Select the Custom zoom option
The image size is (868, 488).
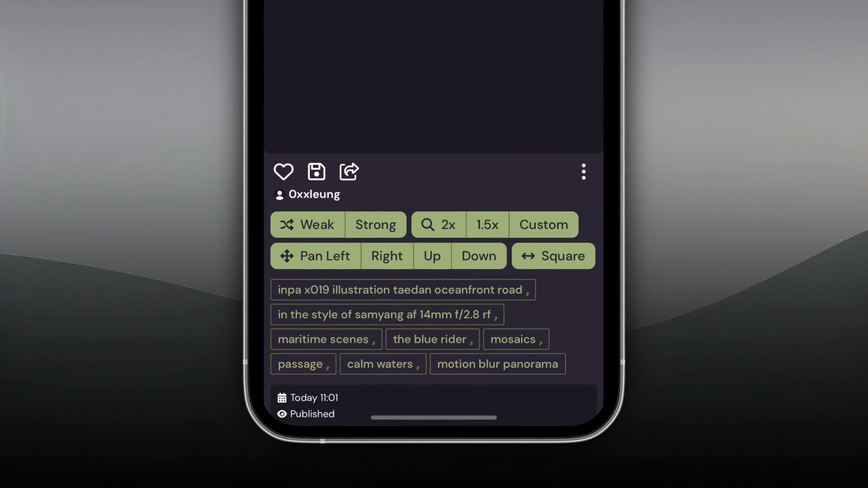pyautogui.click(x=544, y=224)
